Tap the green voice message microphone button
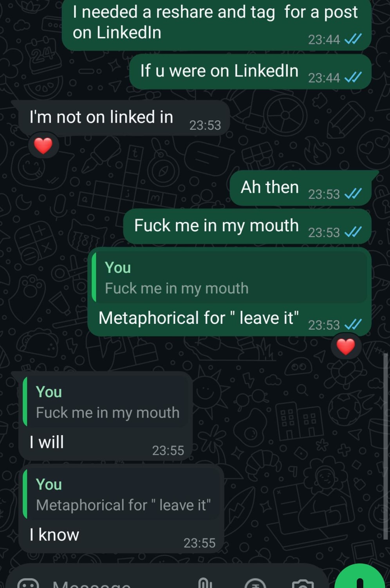The width and height of the screenshot is (390, 588). (360, 577)
